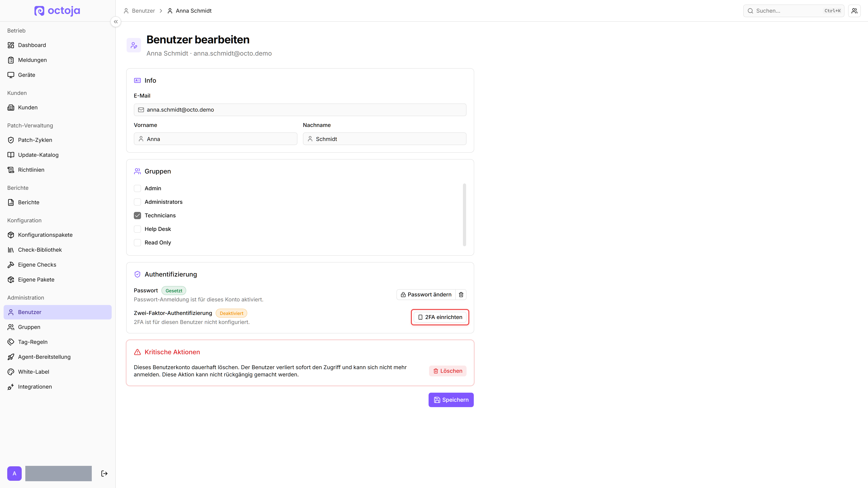Focus the Suchen search field
This screenshot has width=868, height=488.
794,11
